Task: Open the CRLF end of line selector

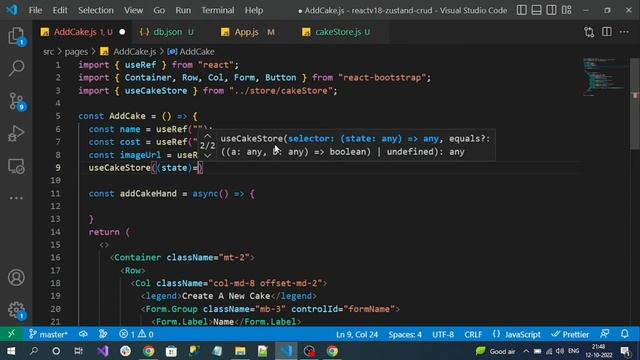Action: point(473,334)
